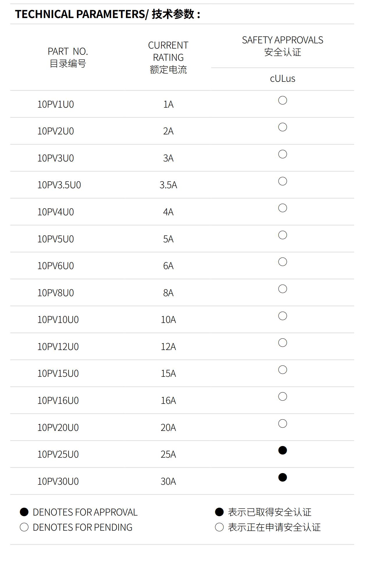Click the pending circle in the 10PV1U0 row
Viewport: 369px width, 588px height.
point(282,100)
